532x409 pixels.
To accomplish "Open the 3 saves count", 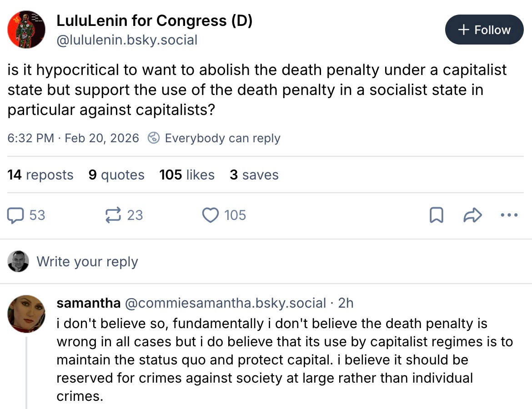I will 254,175.
